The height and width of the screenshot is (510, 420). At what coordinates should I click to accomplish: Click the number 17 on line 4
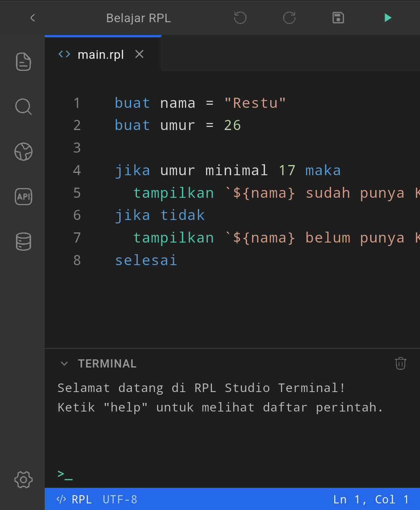click(287, 170)
